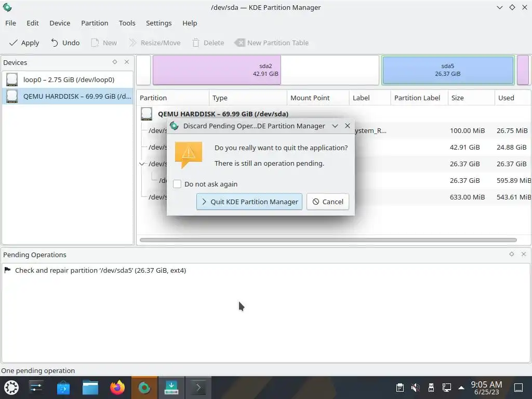Sort by the Mount Point column header
The height and width of the screenshot is (399, 532).
click(318, 98)
